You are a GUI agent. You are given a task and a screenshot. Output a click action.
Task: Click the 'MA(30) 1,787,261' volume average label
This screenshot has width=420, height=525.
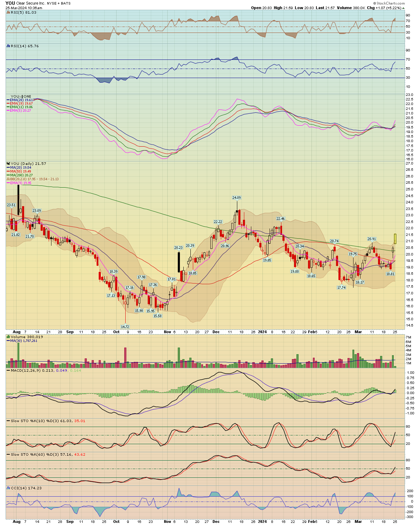(x=24, y=341)
